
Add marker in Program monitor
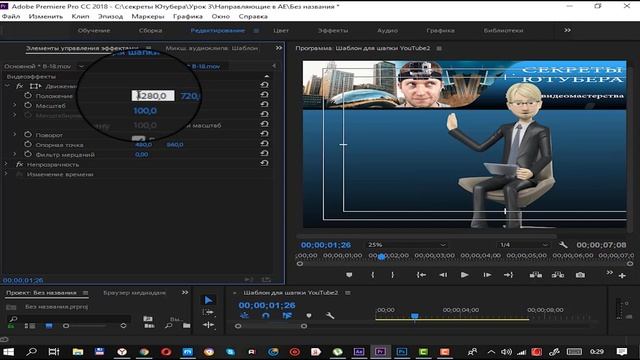pos(349,275)
